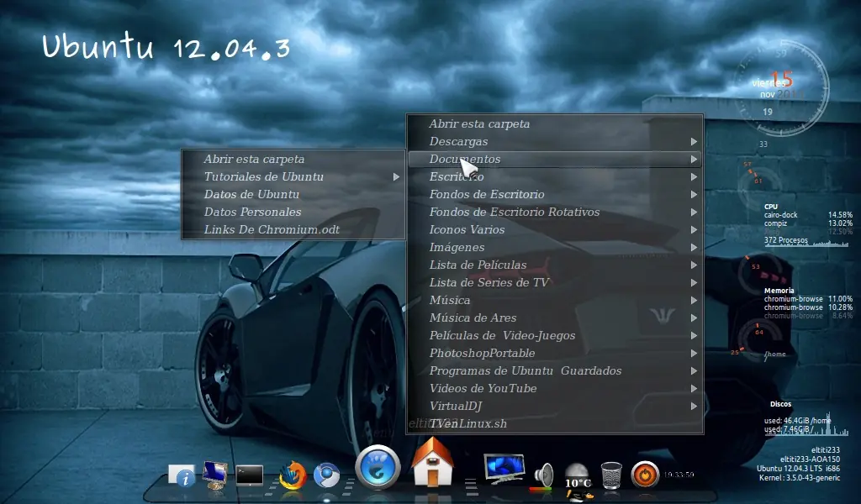Select Música de Ares entry

(555, 318)
